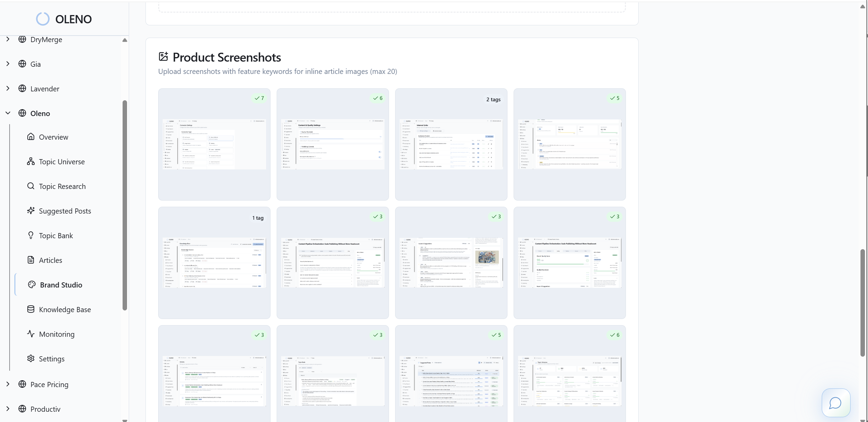Image resolution: width=868 pixels, height=422 pixels.
Task: Open the chat support bubble
Action: pyautogui.click(x=835, y=403)
